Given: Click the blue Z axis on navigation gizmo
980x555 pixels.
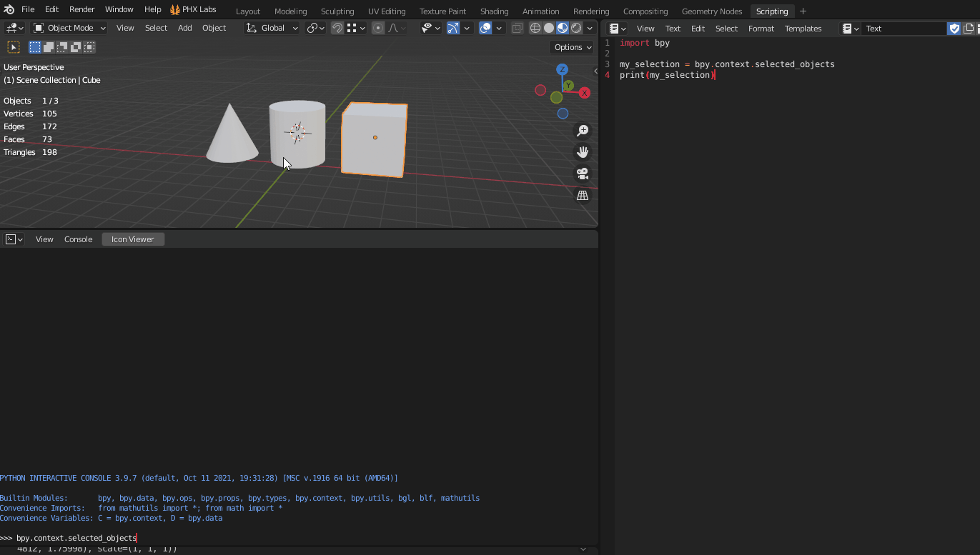Looking at the screenshot, I should click(x=562, y=69).
